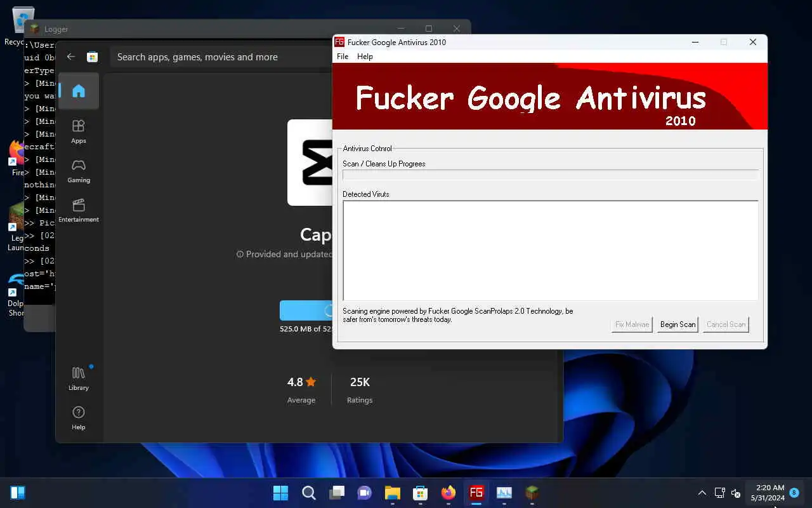The height and width of the screenshot is (508, 812).
Task: Click inside the Detected Viruts list box
Action: point(550,250)
